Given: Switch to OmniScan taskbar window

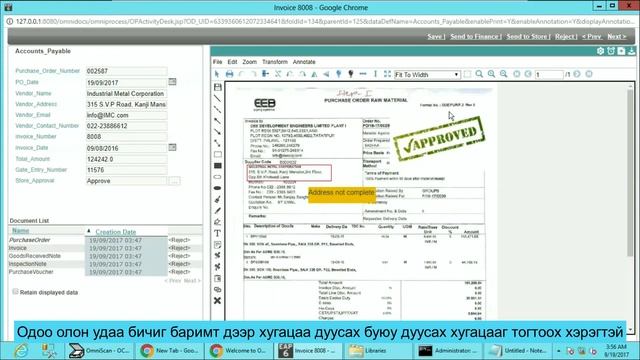Looking at the screenshot, I should point(99,351).
